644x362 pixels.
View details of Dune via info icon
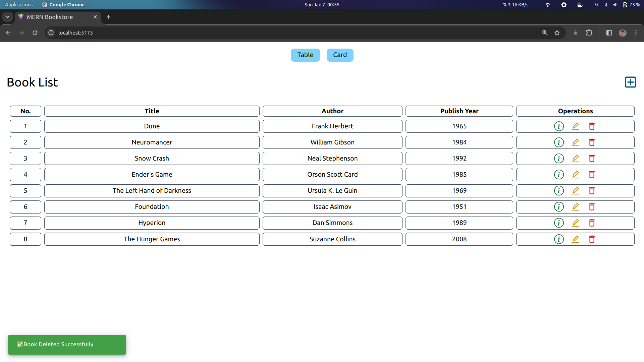pos(558,126)
